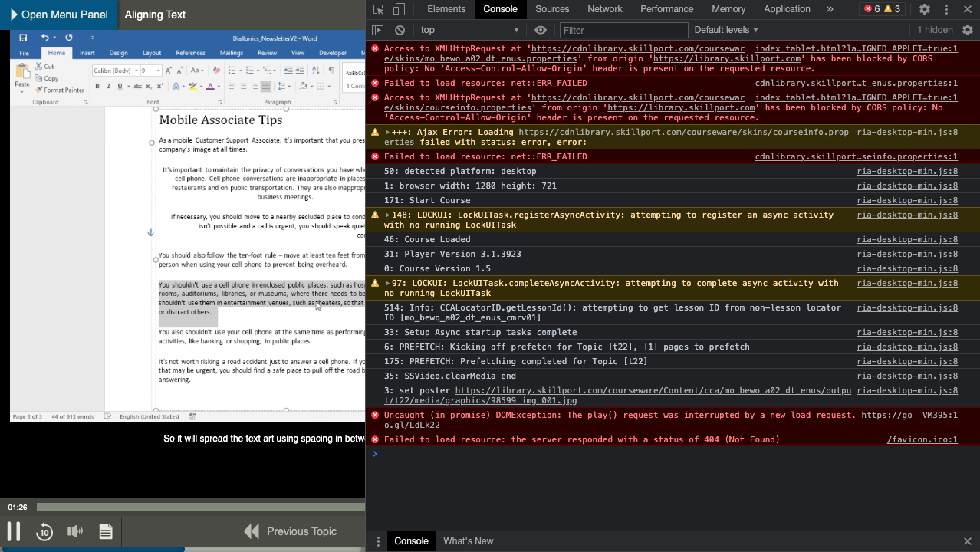Go to Previous Topic

291,531
